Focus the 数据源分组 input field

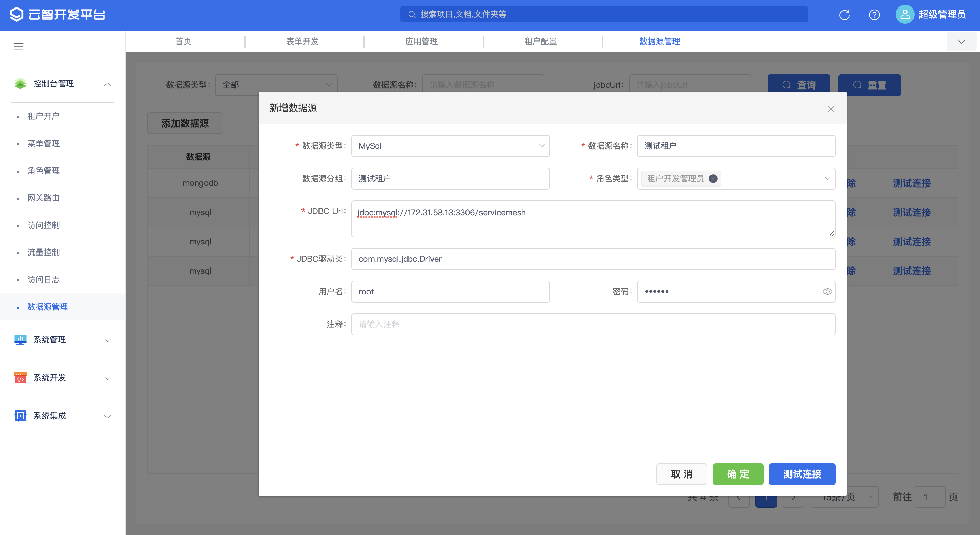[450, 178]
